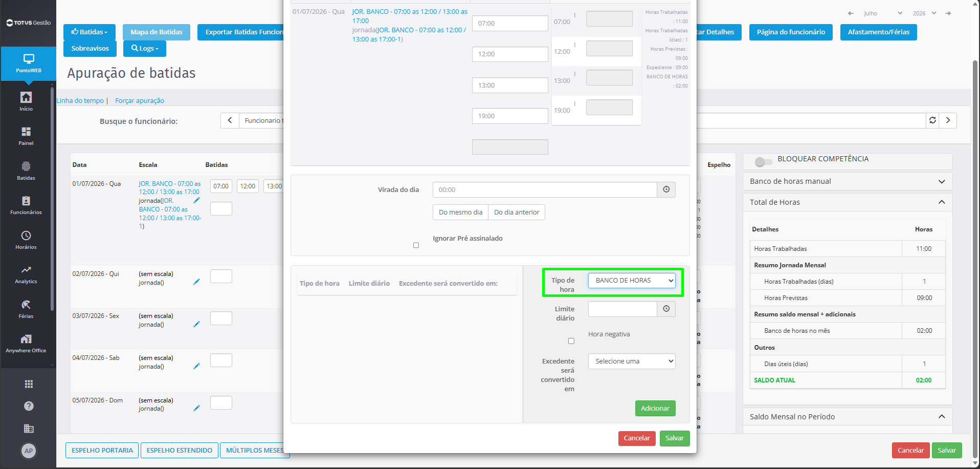Open Exportar Batidas Funcionário
This screenshot has height=469, width=980.
point(241,32)
